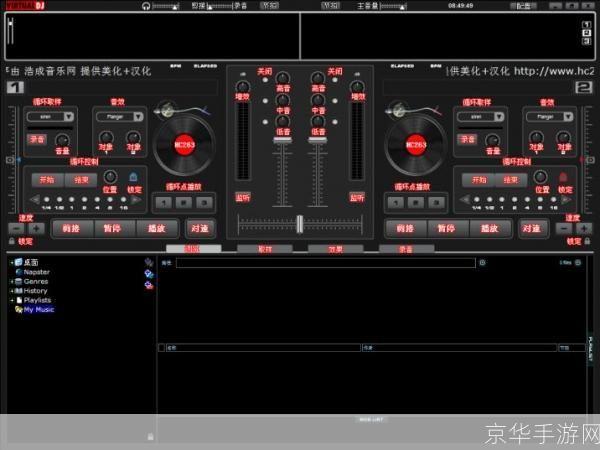Click 结束 loop end on right deck

coord(511,180)
